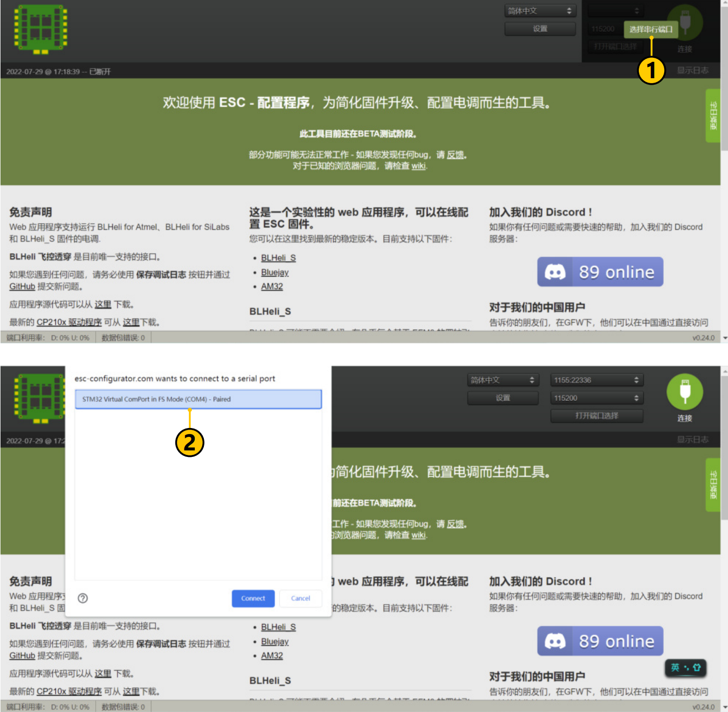The height and width of the screenshot is (712, 728).
Task: Click Discord 89 online badge in bottom screenshot
Action: tap(600, 641)
